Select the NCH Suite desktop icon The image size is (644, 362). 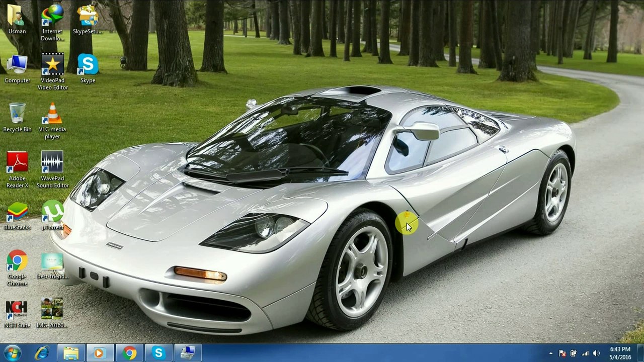click(x=17, y=310)
